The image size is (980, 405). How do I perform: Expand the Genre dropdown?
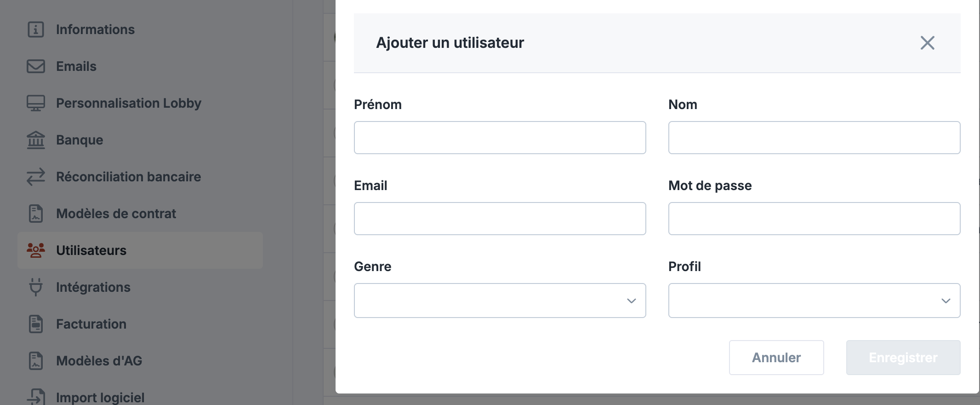(x=500, y=301)
